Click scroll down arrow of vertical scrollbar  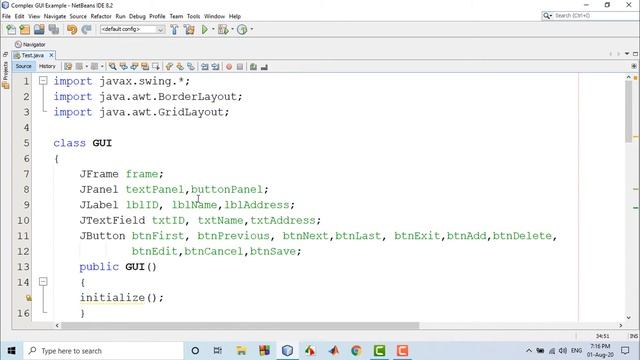tap(629, 317)
